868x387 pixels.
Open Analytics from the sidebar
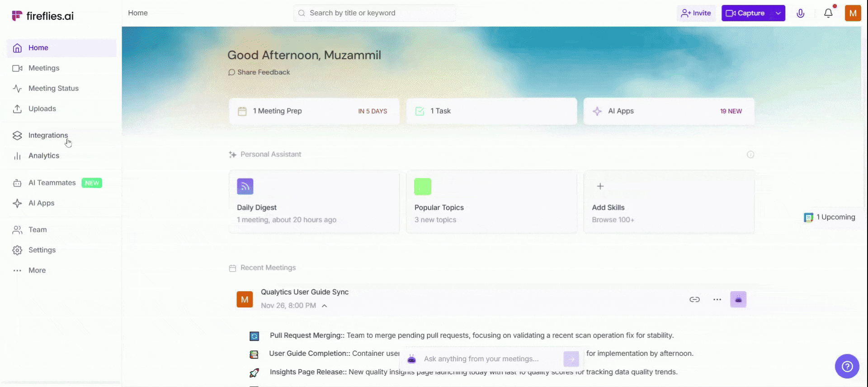tap(44, 156)
